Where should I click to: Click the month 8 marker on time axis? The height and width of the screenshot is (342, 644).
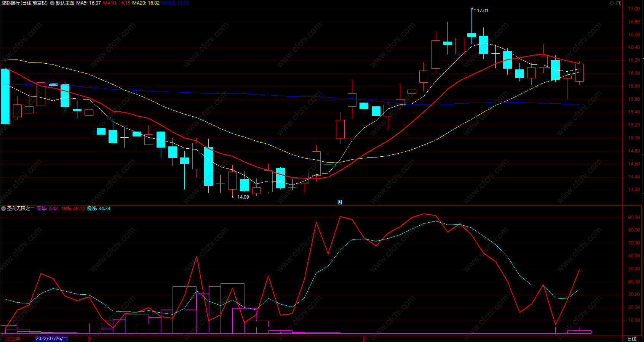click(90, 339)
